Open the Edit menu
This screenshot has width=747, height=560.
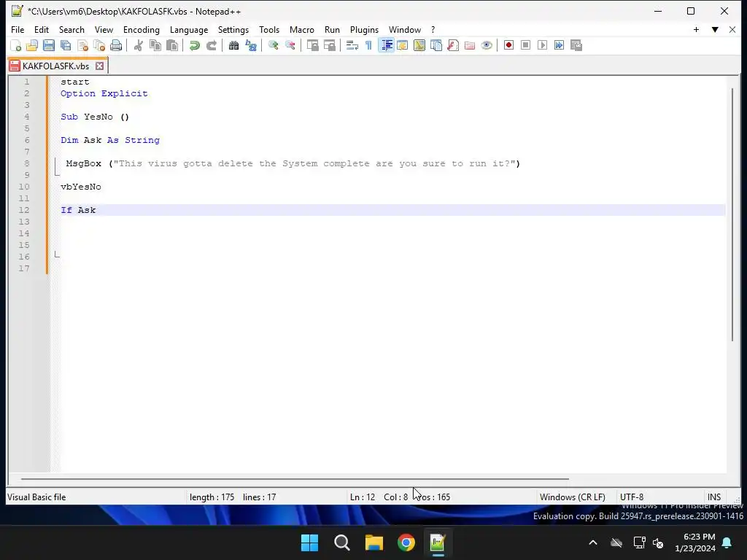(x=42, y=29)
